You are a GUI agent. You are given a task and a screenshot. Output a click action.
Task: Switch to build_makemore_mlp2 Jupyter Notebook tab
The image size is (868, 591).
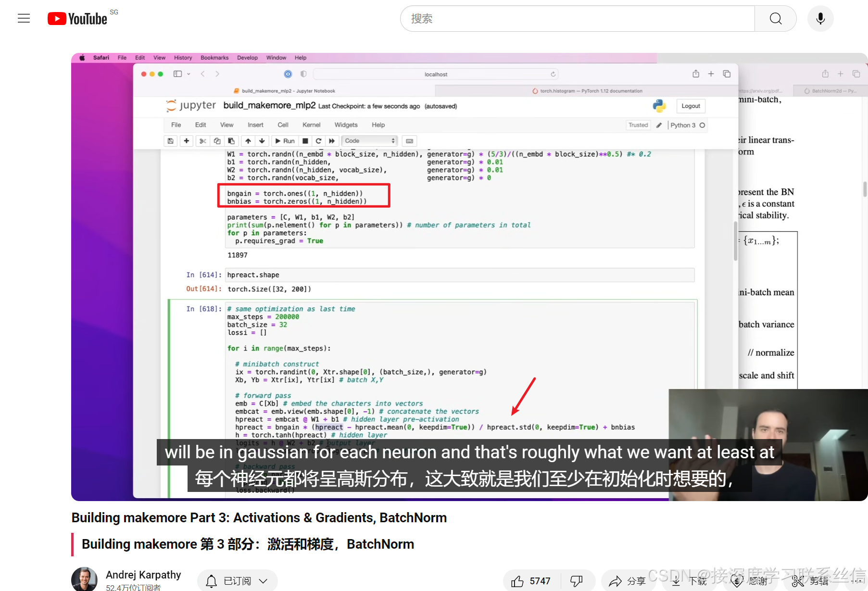pos(284,91)
